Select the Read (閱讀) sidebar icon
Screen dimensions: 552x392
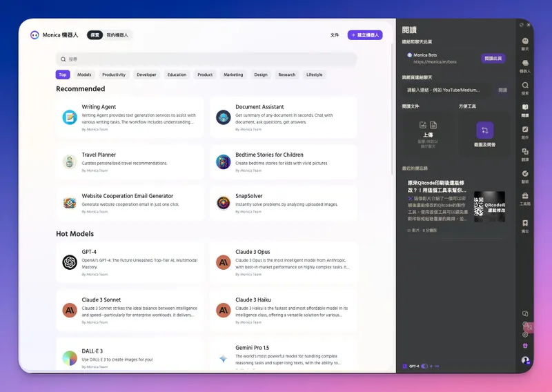(525, 107)
